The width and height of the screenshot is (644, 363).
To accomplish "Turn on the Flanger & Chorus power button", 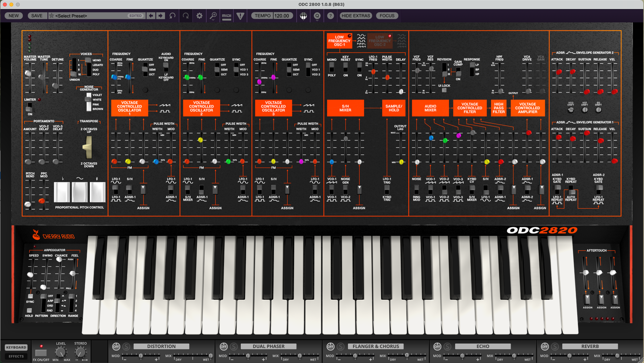I will 330,346.
